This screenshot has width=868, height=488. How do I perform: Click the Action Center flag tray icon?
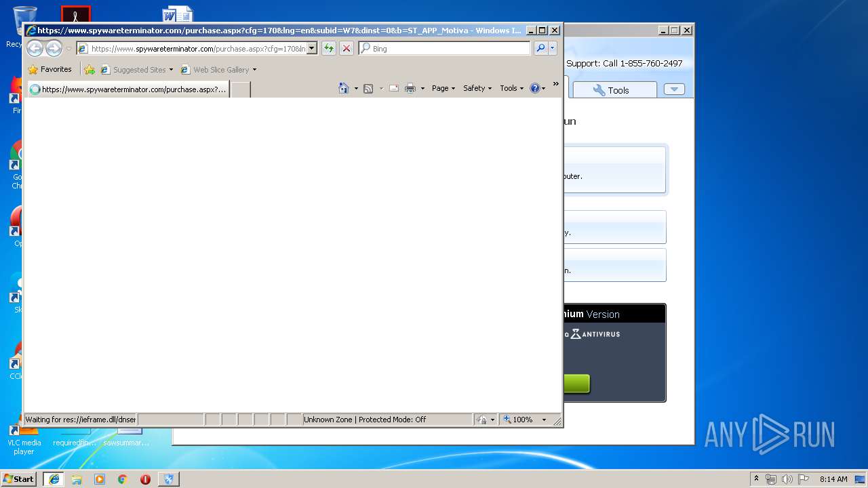point(802,479)
